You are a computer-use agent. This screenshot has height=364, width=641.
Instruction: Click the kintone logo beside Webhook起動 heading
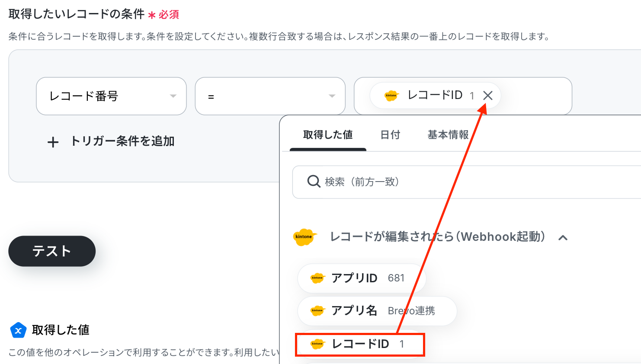click(x=304, y=237)
